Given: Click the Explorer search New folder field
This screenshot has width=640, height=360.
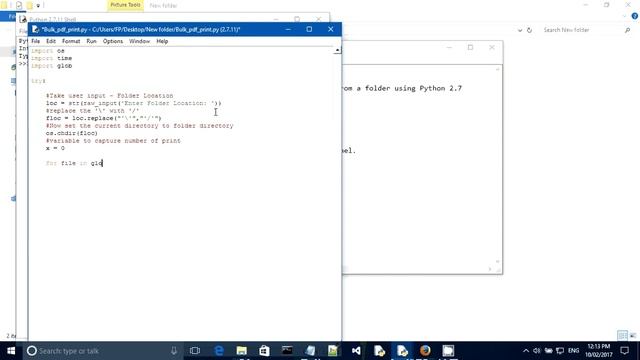Looking at the screenshot, I should click(582, 30).
